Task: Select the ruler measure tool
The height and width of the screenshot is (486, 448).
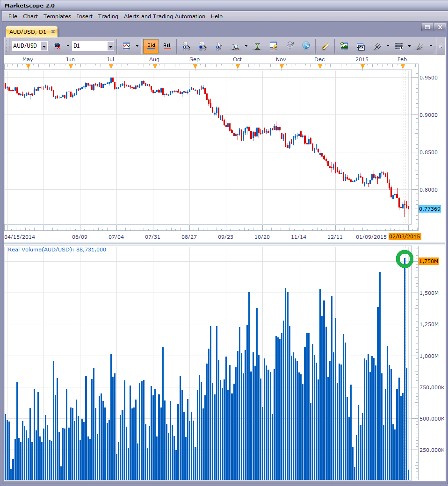Action: (325, 46)
